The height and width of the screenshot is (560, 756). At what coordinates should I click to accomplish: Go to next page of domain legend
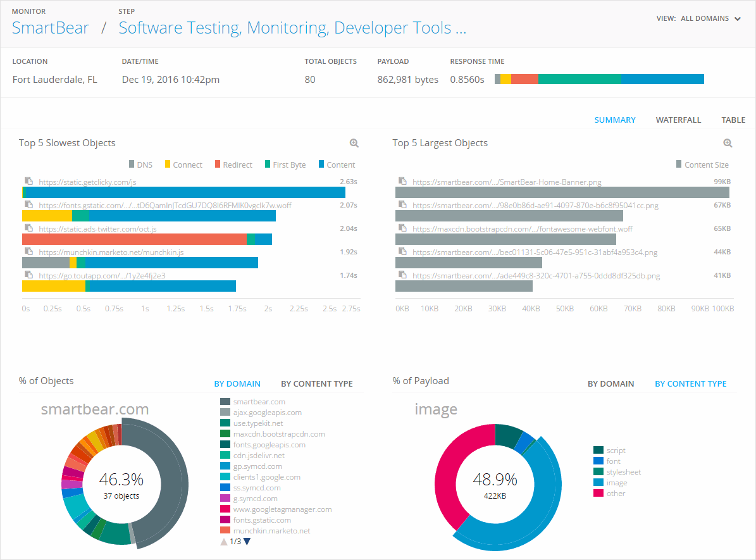(x=247, y=542)
